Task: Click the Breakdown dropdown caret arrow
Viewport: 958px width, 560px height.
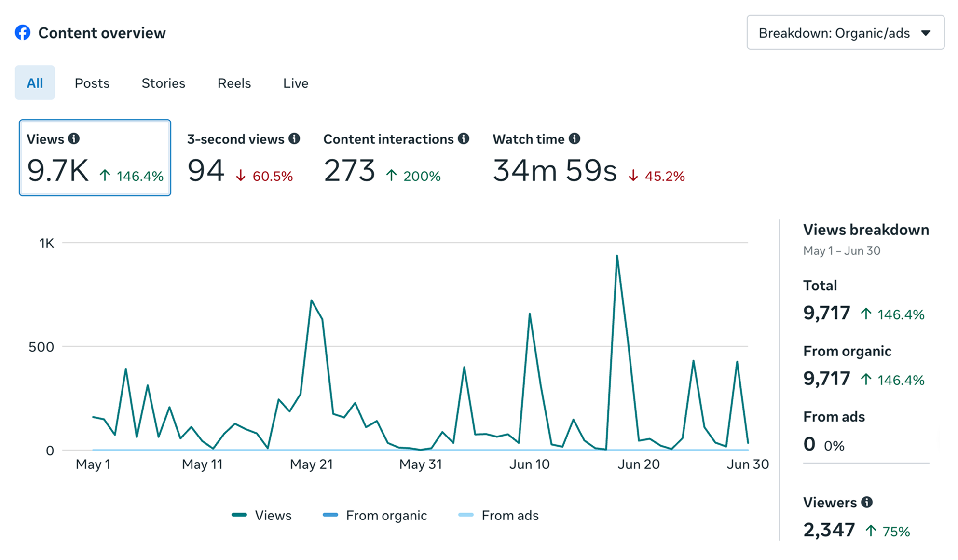Action: [925, 33]
